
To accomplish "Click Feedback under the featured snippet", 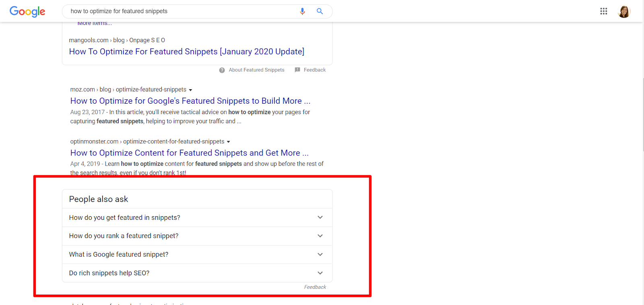I will point(315,70).
